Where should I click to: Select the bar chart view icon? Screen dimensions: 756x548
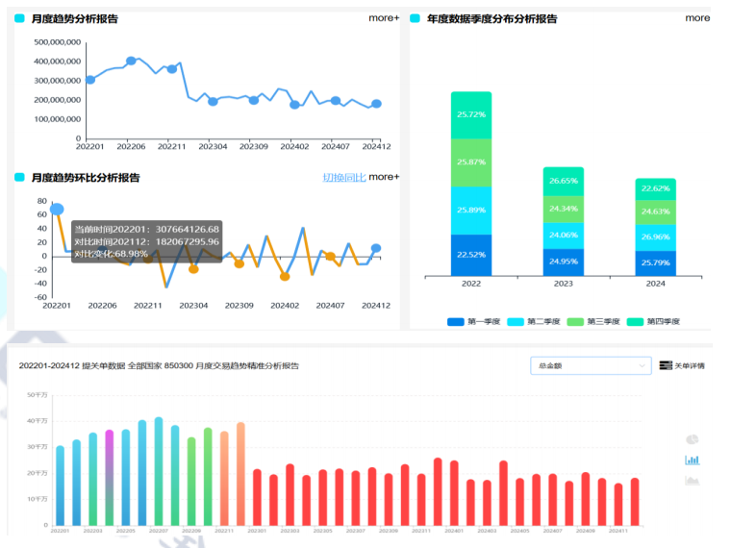pos(692,460)
